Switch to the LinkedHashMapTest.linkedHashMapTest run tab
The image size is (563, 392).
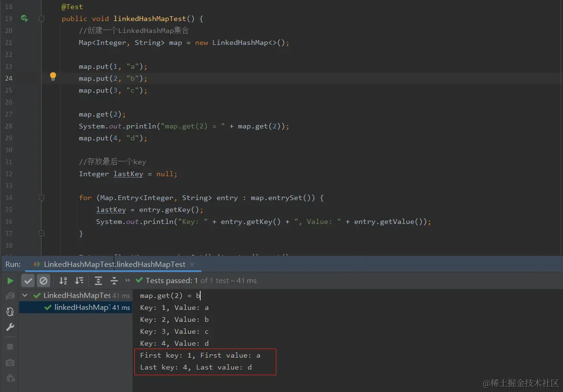coord(114,265)
